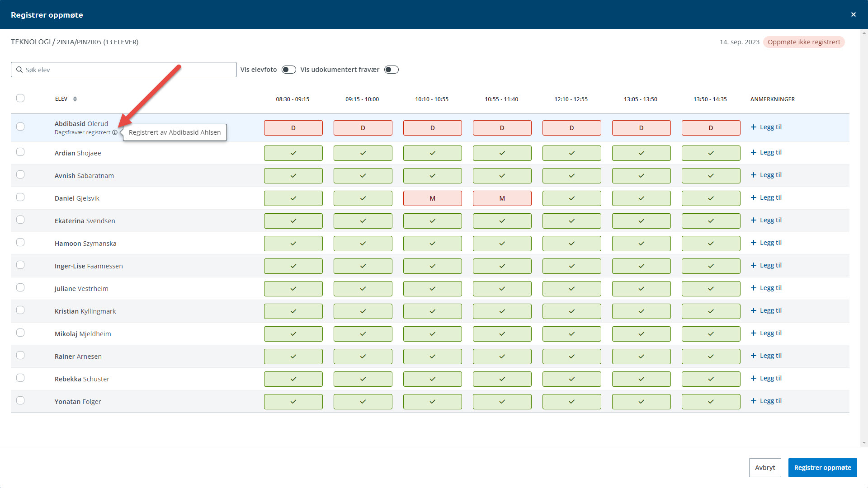The height and width of the screenshot is (488, 868).
Task: Add remark for Abdibasid Olerud via Legg til
Action: [x=766, y=127]
